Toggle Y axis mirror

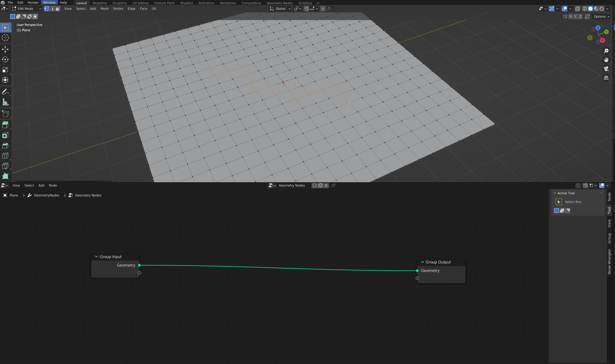[575, 16]
